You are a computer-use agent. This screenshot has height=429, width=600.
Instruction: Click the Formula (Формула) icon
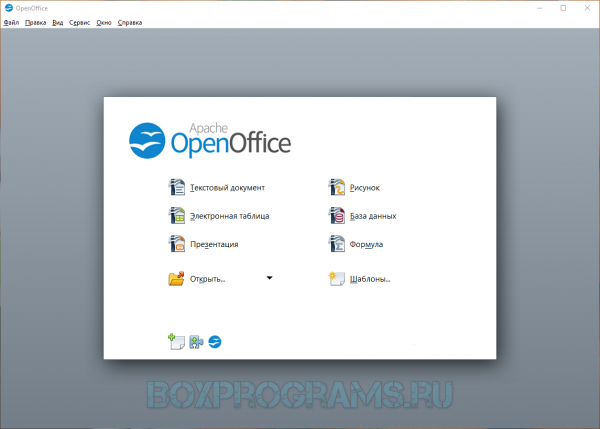[x=337, y=244]
